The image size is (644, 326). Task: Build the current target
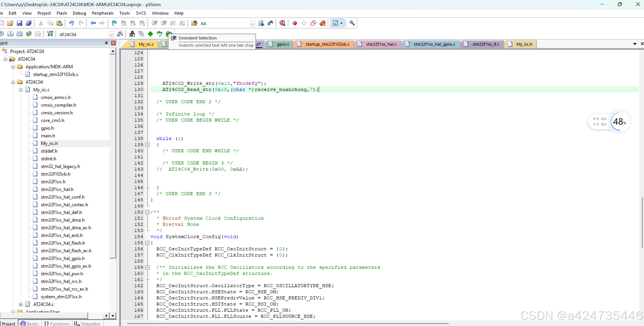tap(10, 33)
